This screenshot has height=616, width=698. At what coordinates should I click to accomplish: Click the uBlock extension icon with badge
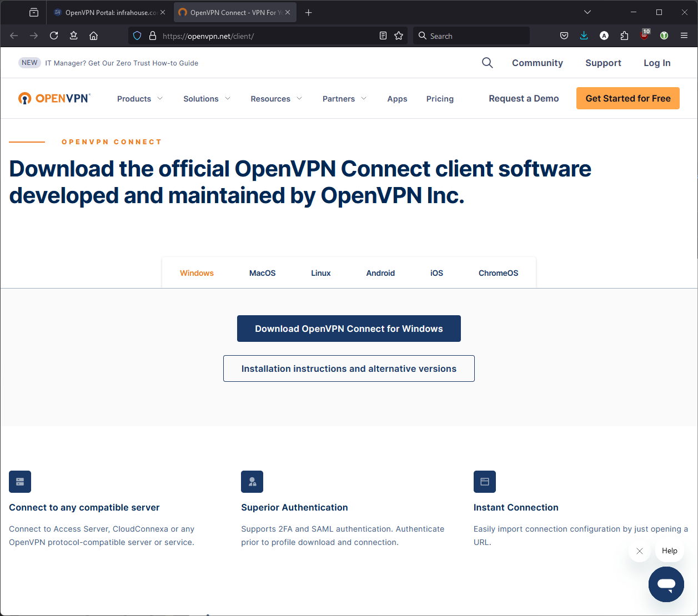pyautogui.click(x=645, y=35)
